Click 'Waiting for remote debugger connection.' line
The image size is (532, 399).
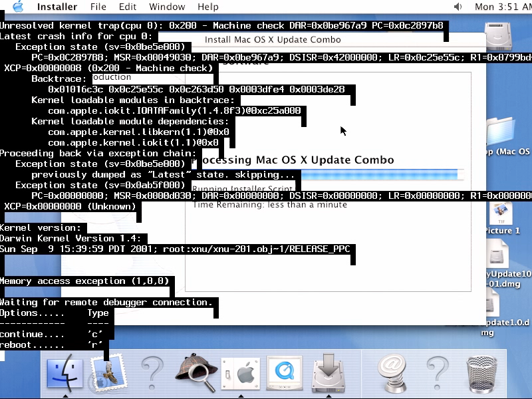point(106,303)
